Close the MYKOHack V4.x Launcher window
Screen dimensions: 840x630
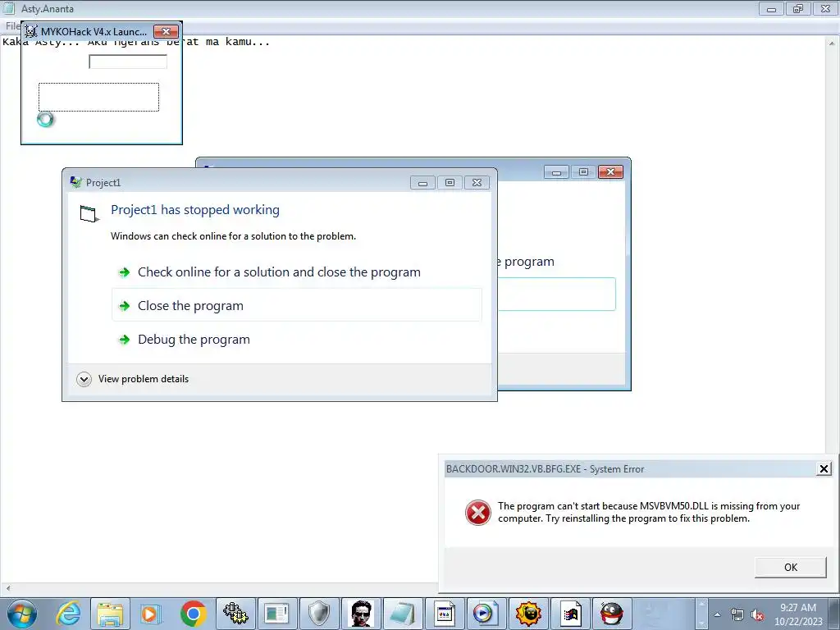(x=166, y=32)
